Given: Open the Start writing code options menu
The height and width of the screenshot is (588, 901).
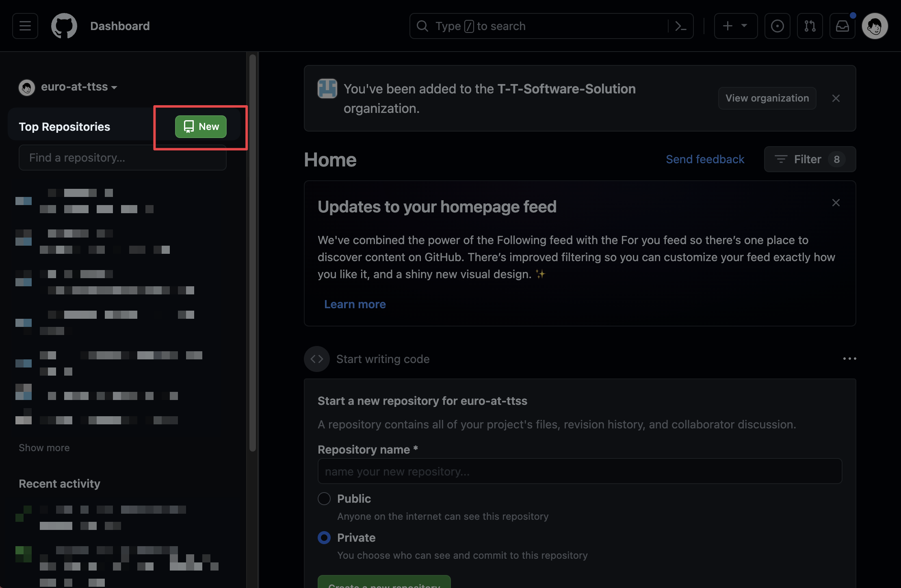Looking at the screenshot, I should [849, 359].
